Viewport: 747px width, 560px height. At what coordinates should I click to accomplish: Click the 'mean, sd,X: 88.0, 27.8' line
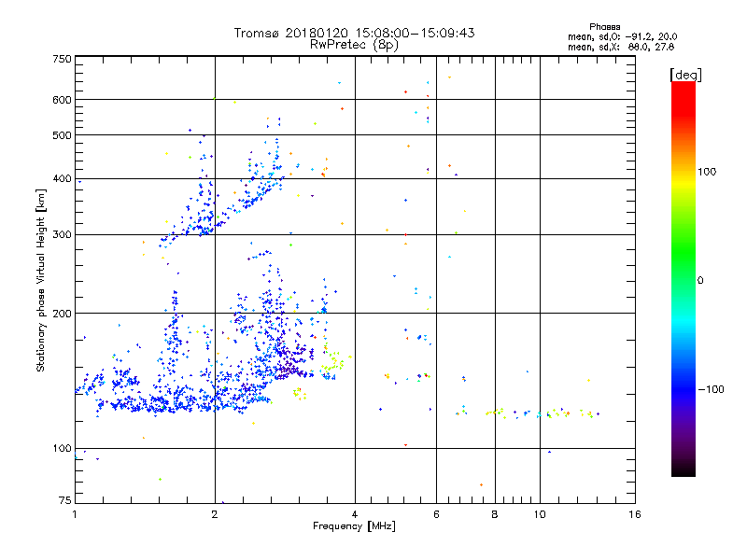point(621,47)
